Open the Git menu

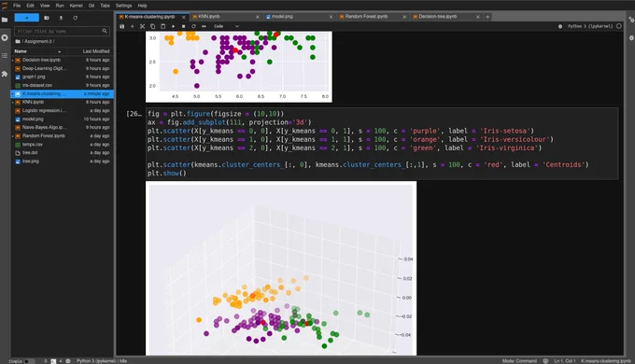coord(92,6)
